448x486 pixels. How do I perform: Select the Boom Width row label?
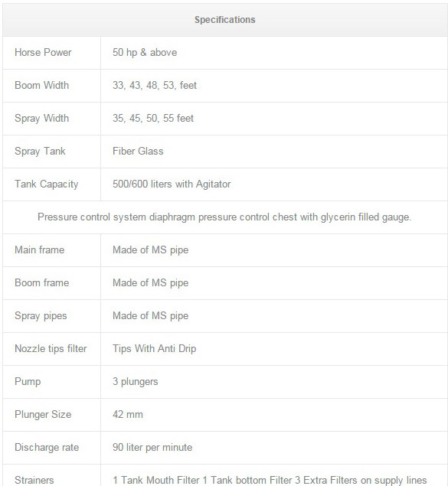click(41, 85)
